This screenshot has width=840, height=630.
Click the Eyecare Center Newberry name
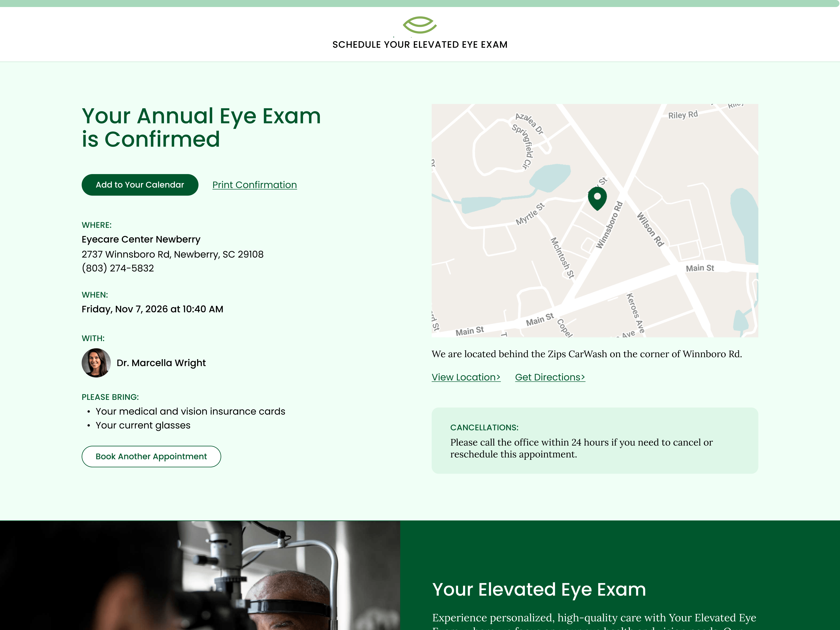(141, 239)
